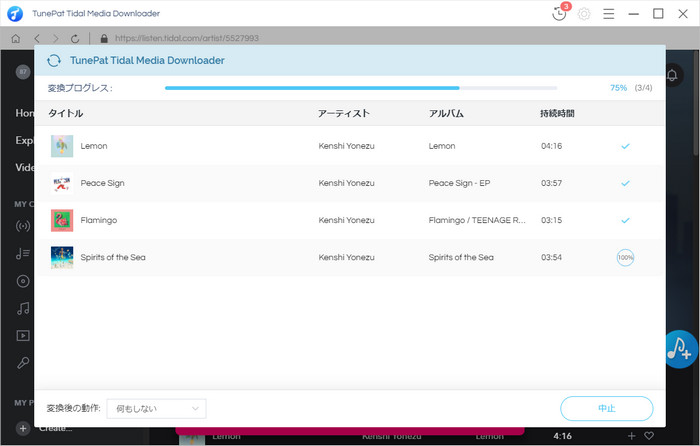Open the videos play icon in Tidal sidebar
Screen dimensions: 700x446
click(23, 336)
